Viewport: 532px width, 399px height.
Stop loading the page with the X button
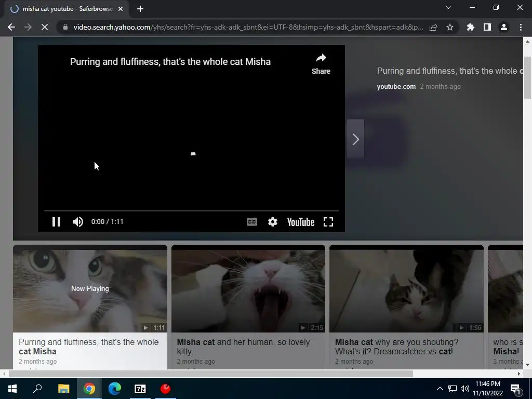coord(45,27)
